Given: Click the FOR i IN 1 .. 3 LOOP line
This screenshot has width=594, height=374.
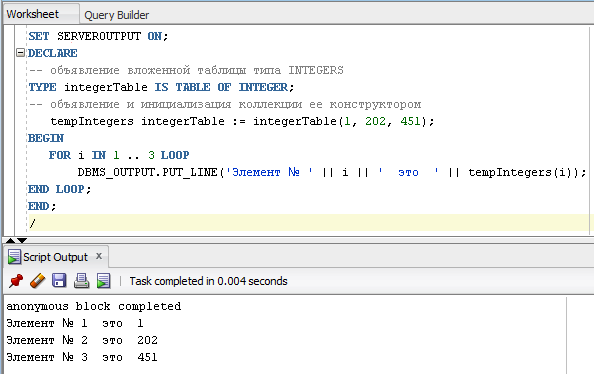Looking at the screenshot, I should [119, 155].
